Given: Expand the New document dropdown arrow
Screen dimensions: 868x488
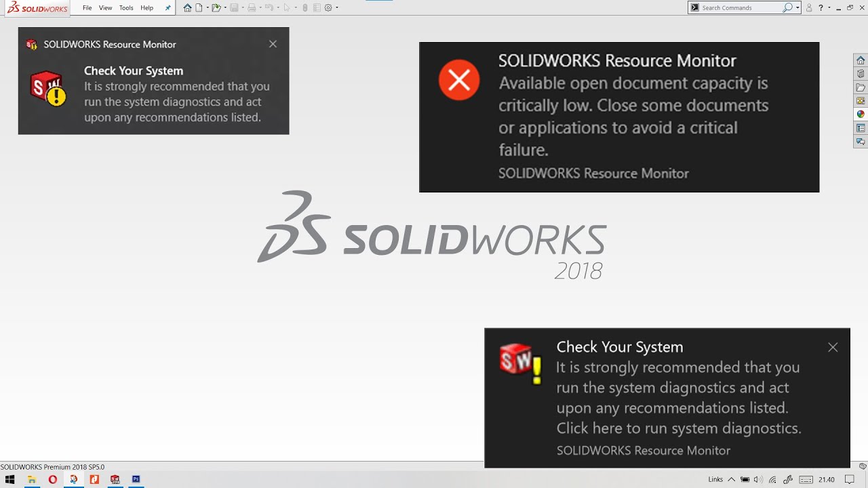Looking at the screenshot, I should point(208,7).
